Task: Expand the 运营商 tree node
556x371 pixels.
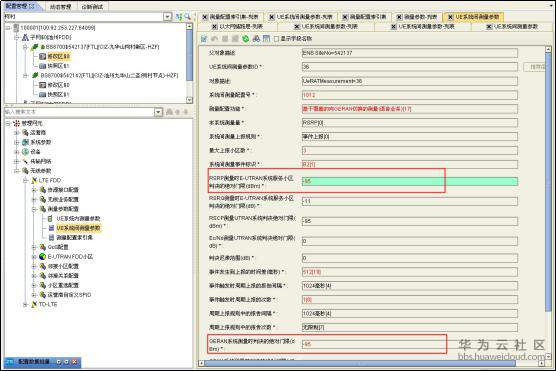Action: [x=16, y=133]
